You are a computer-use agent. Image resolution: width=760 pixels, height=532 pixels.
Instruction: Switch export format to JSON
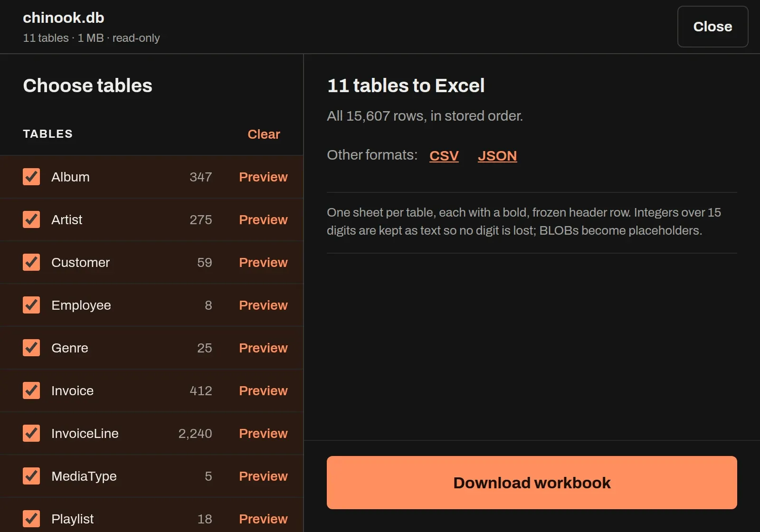coord(497,156)
